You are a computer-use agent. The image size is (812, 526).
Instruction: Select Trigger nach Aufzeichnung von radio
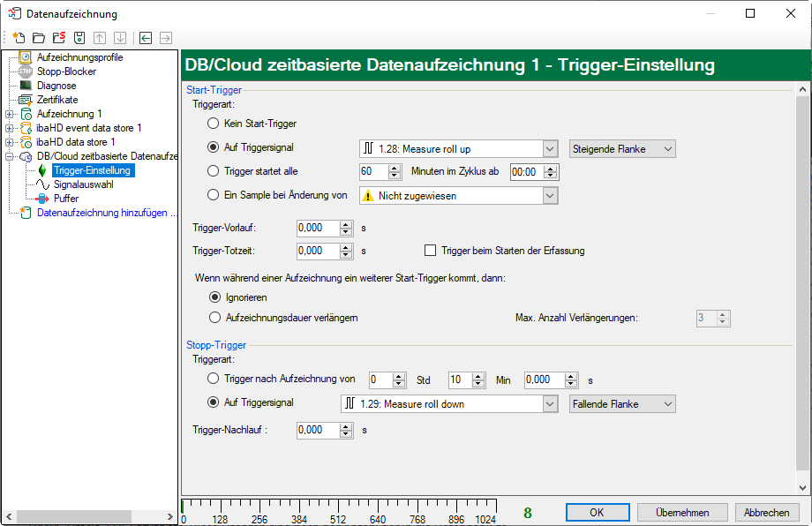click(x=213, y=379)
